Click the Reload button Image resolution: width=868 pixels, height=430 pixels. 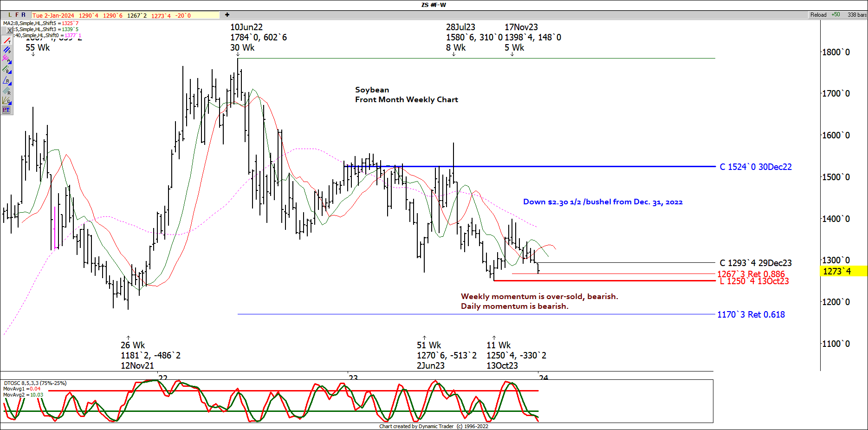click(x=818, y=15)
